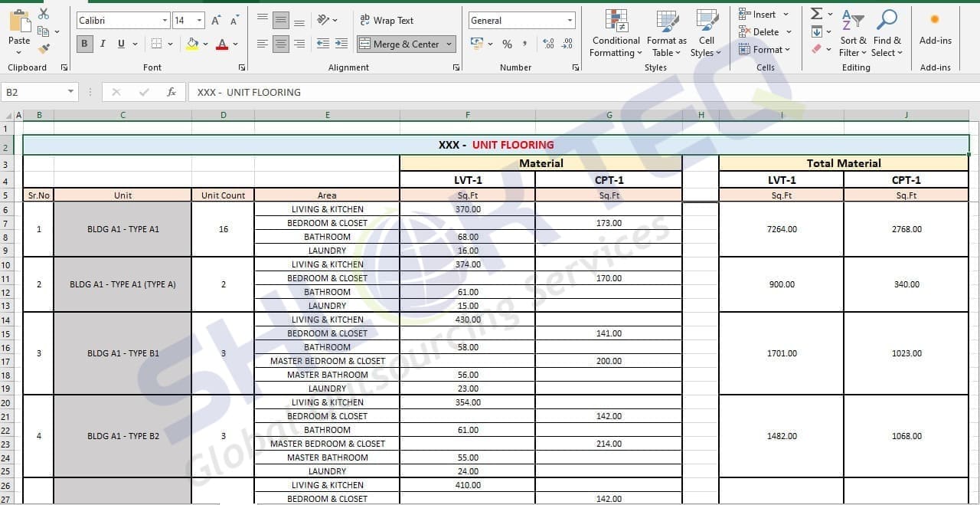Apply the red font color
This screenshot has width=980, height=505.
pyautogui.click(x=222, y=44)
